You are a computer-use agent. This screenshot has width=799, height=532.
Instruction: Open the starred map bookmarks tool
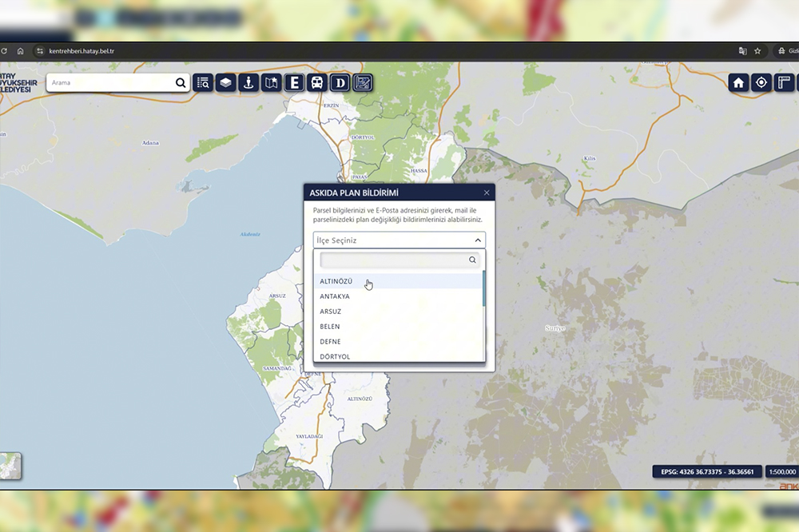tap(272, 82)
